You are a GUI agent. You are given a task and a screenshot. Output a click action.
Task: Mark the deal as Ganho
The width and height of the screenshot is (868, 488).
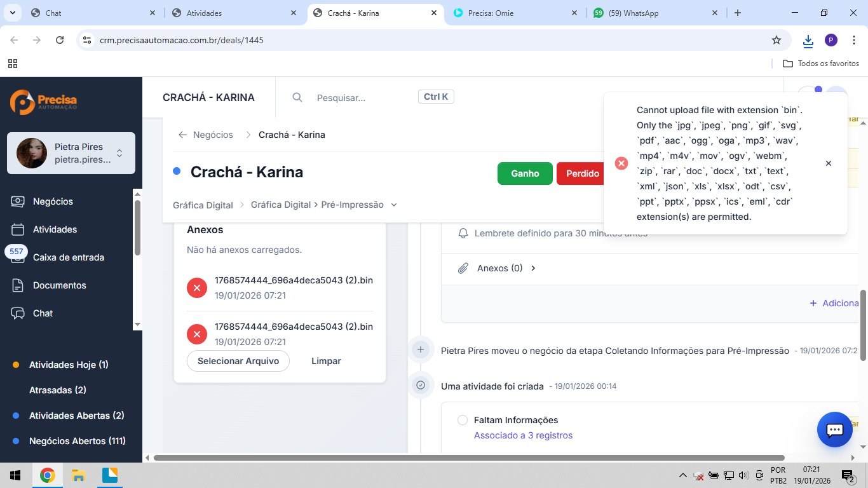(x=525, y=173)
